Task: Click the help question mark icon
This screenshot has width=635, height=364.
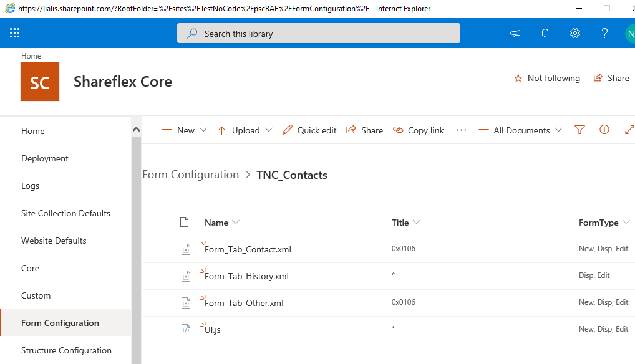Action: point(604,33)
